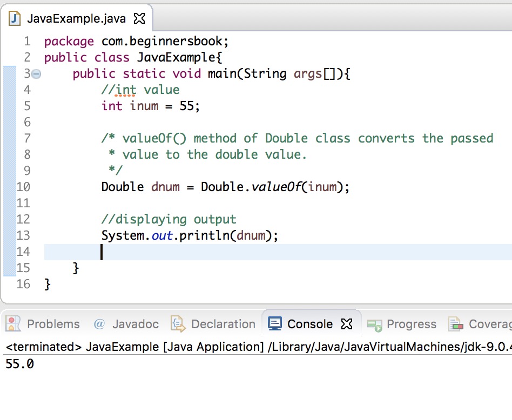The image size is (512, 420).
Task: Click '[Java Application]' in console header
Action: point(213,347)
